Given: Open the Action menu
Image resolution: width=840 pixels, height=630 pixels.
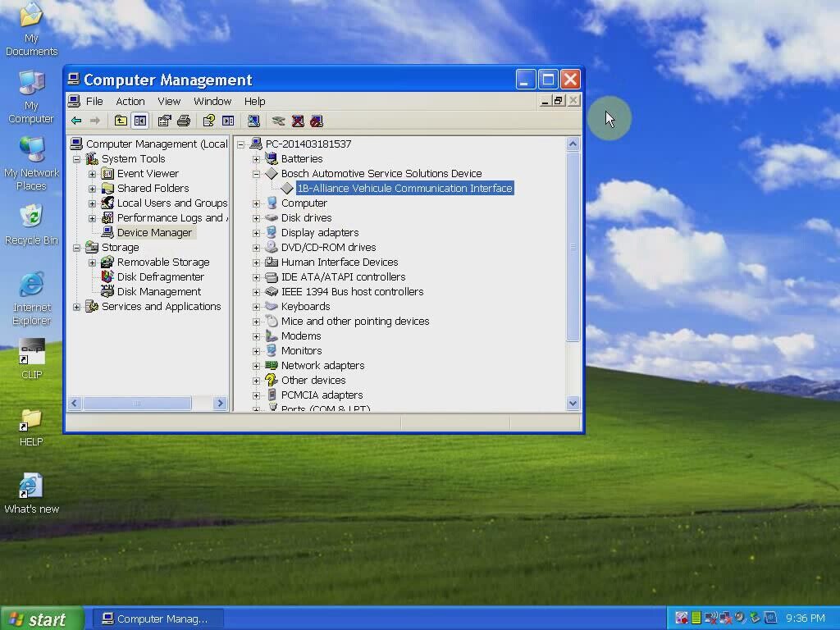Looking at the screenshot, I should click(130, 101).
